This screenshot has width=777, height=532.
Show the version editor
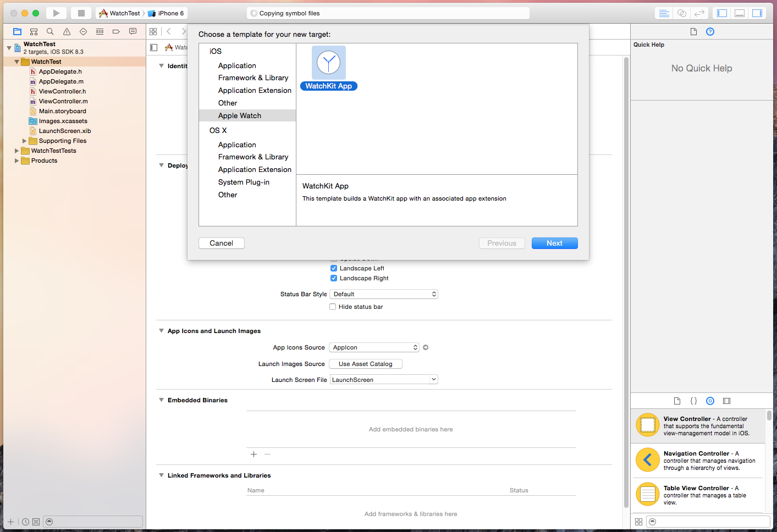[x=699, y=13]
